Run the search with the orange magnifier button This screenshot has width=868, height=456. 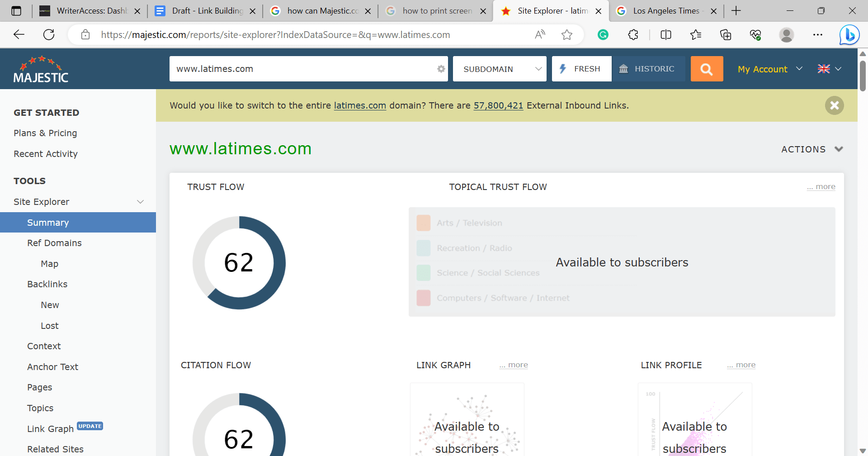(706, 69)
